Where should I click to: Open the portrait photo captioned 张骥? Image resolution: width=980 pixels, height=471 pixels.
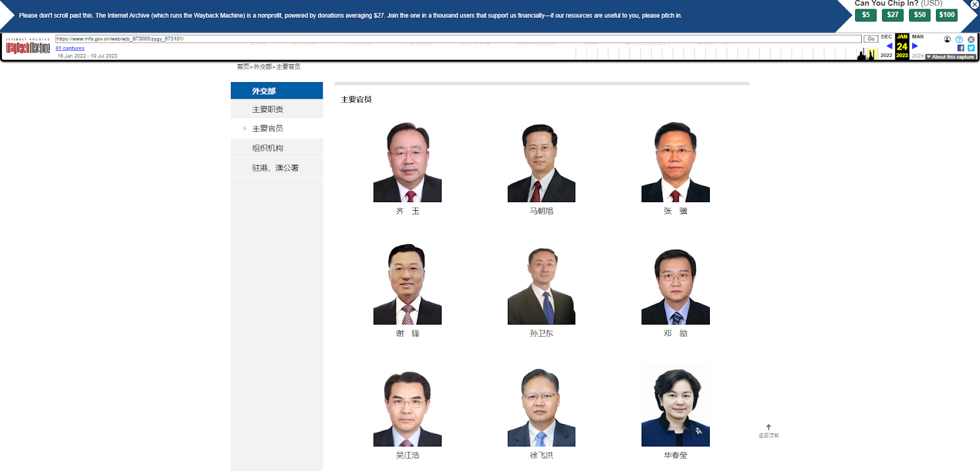click(x=676, y=162)
